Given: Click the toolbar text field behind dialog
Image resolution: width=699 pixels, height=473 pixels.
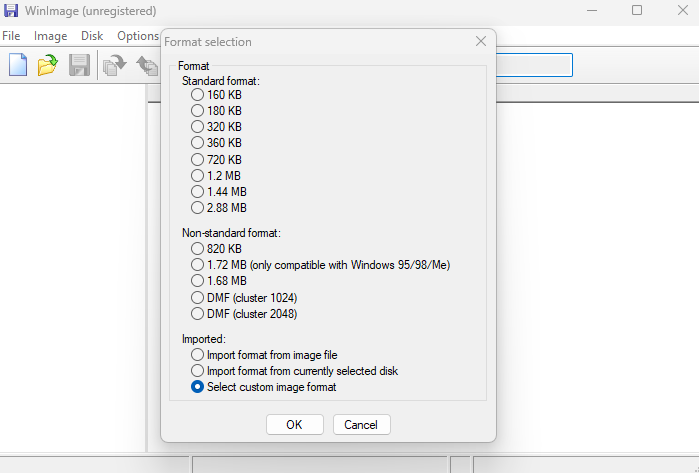Looking at the screenshot, I should [534, 65].
